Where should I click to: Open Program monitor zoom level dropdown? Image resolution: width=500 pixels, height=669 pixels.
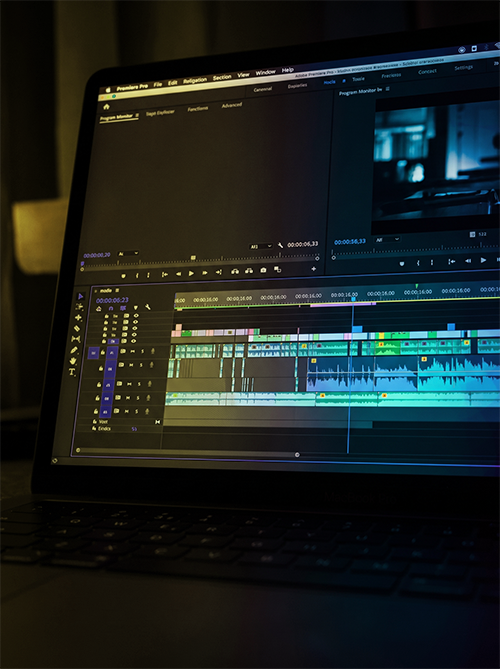(x=388, y=240)
